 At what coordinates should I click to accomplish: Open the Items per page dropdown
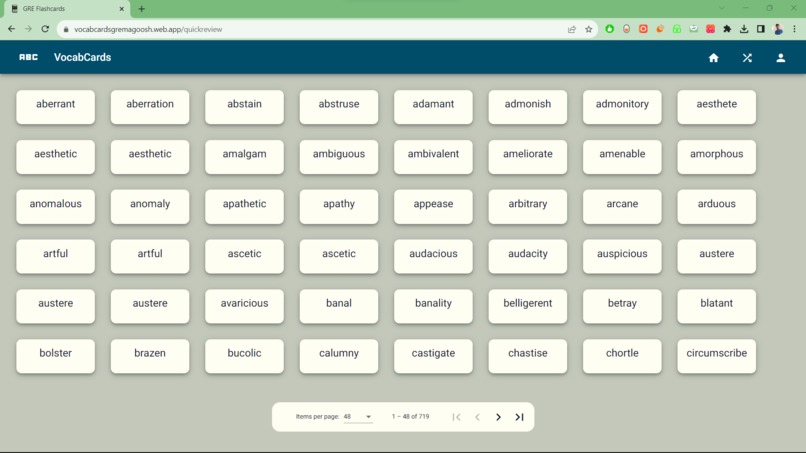tap(358, 416)
